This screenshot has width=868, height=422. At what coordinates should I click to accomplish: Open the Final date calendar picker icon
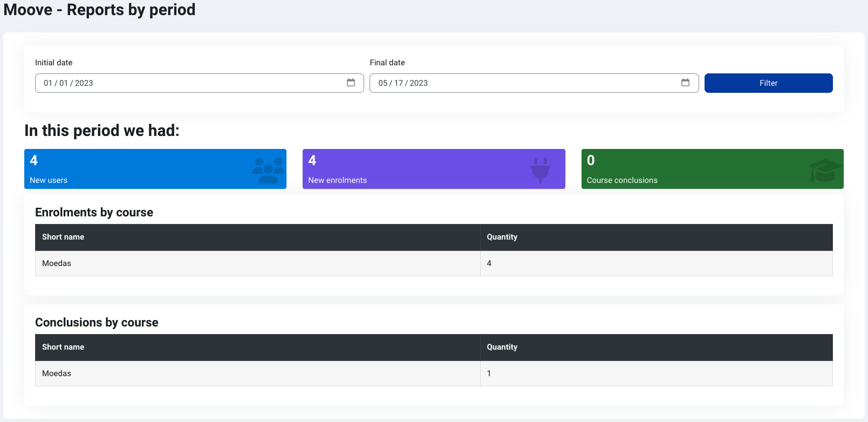pyautogui.click(x=685, y=83)
